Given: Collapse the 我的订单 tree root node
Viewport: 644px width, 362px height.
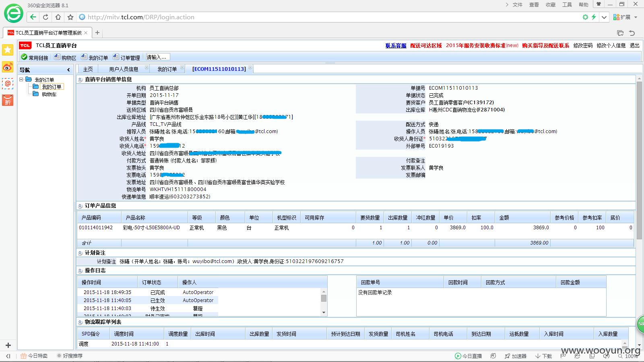Looking at the screenshot, I should tap(21, 79).
